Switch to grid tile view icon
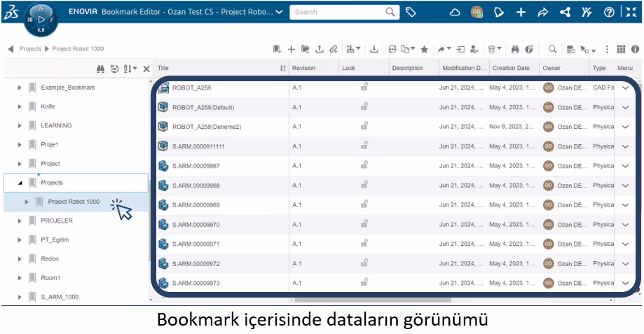The height and width of the screenshot is (334, 644). 621,49
